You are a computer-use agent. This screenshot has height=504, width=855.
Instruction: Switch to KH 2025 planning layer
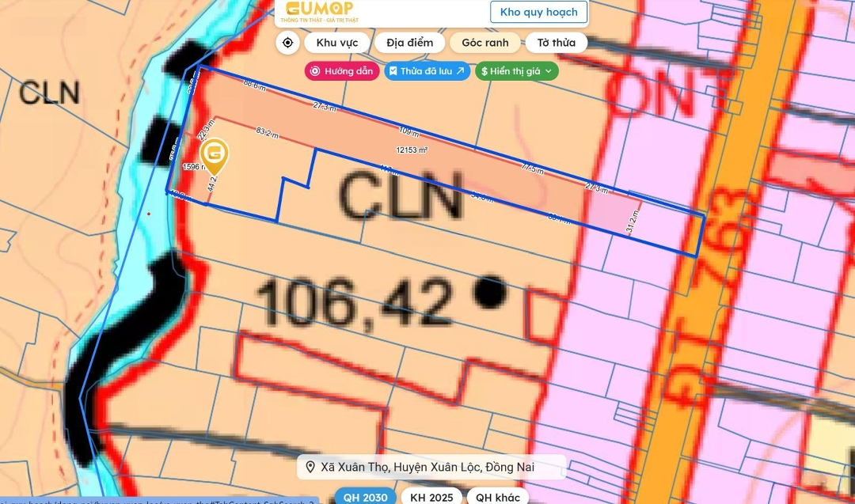click(x=431, y=497)
